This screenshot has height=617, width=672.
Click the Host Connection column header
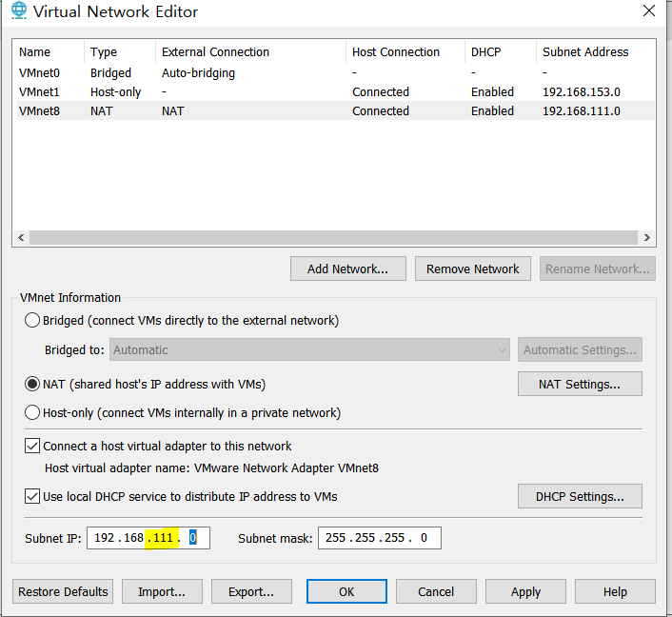(x=405, y=51)
